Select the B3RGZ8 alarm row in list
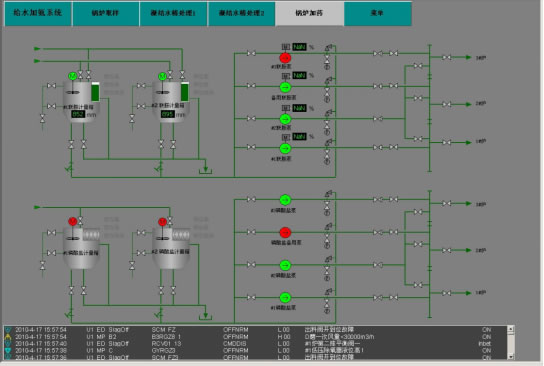The height and width of the screenshot is (366, 544). 255,337
